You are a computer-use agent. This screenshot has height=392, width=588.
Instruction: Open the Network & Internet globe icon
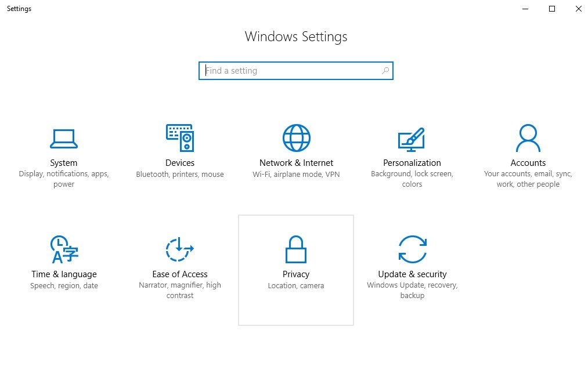296,138
